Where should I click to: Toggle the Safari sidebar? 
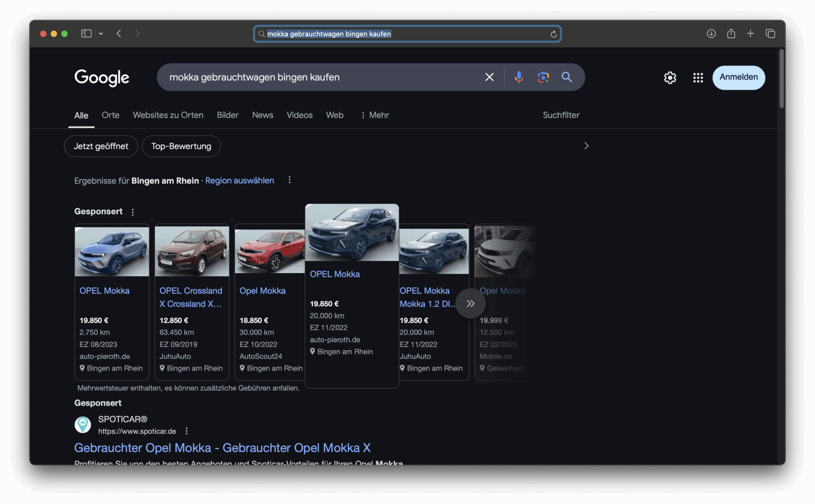[x=86, y=34]
